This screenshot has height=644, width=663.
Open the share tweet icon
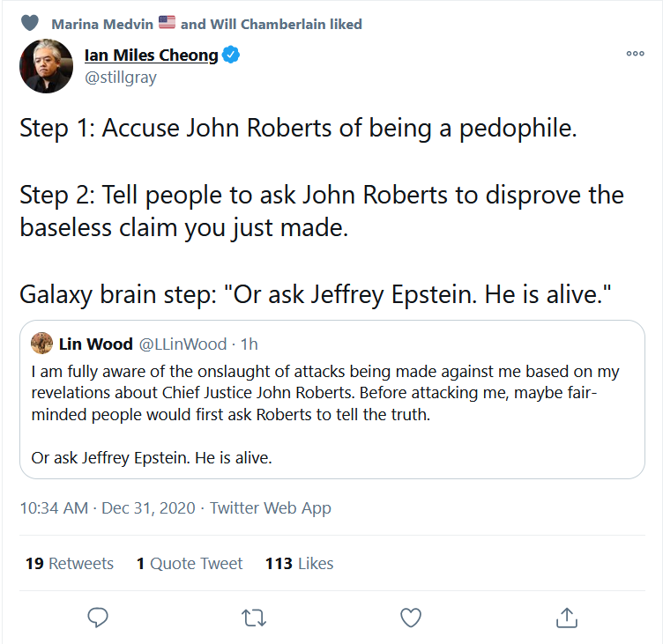567,617
